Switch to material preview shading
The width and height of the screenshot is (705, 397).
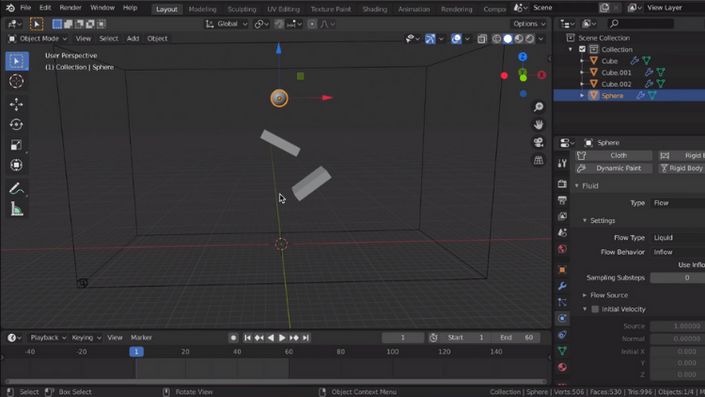(x=519, y=39)
